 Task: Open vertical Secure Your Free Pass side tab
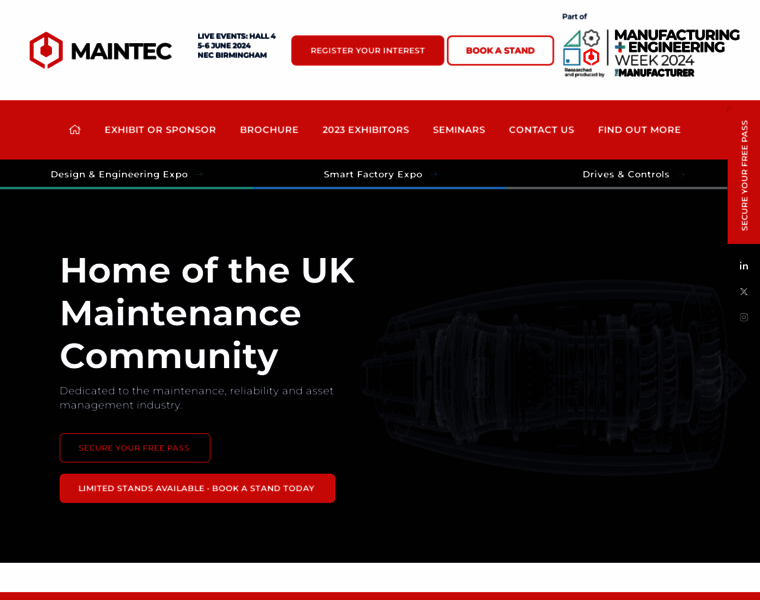coord(744,174)
